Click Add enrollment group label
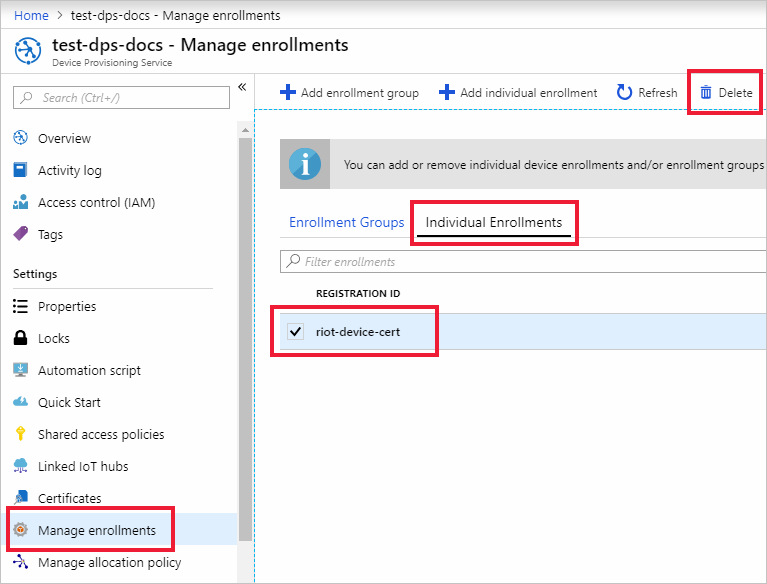767x584 pixels. point(360,93)
